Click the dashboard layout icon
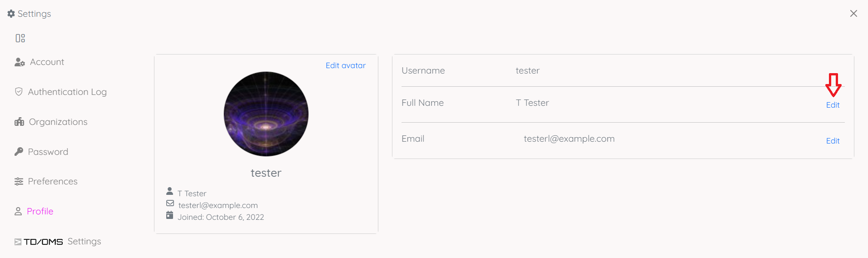Screen dimensions: 868x258 coord(20,38)
